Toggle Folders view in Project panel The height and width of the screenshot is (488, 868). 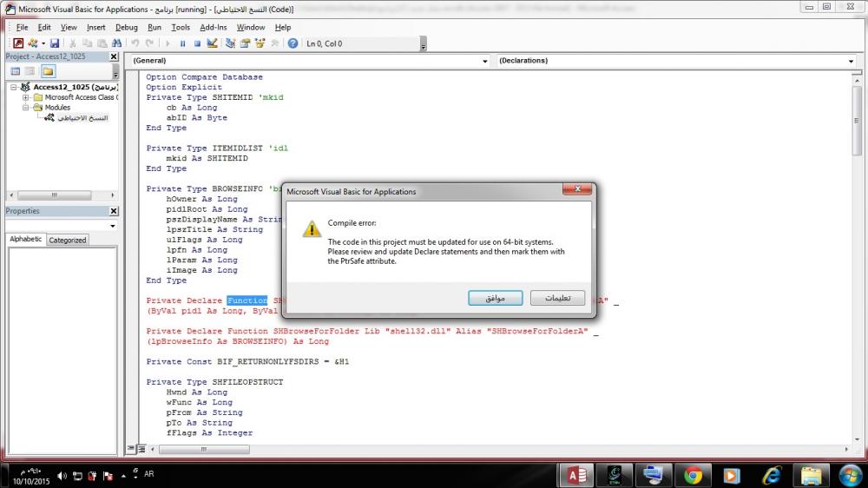[x=48, y=71]
